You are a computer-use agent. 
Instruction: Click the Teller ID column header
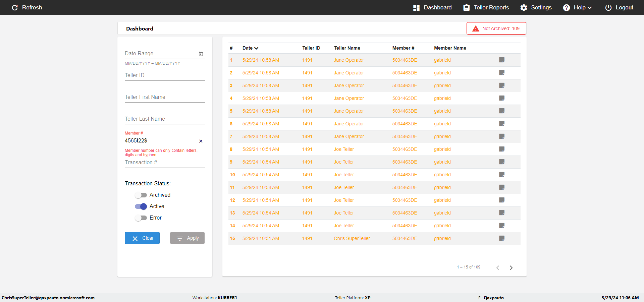click(311, 48)
